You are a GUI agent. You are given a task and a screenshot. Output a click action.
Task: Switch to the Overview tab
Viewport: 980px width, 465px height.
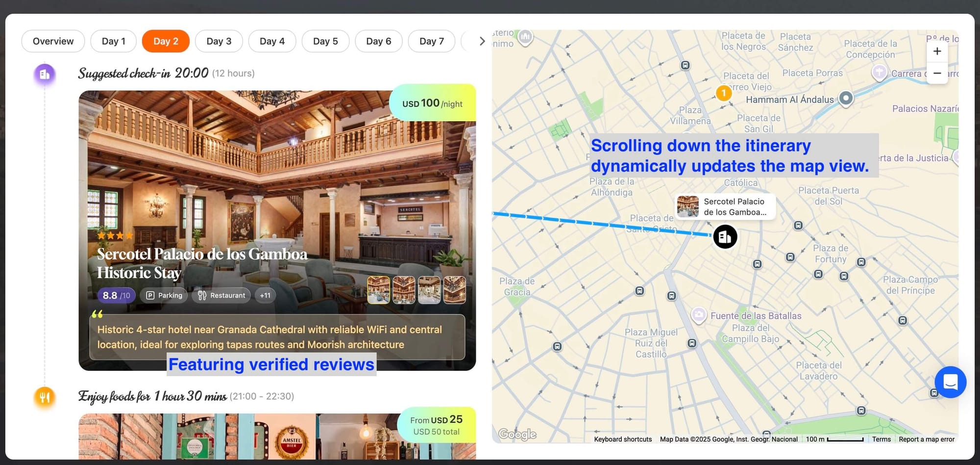pos(53,41)
